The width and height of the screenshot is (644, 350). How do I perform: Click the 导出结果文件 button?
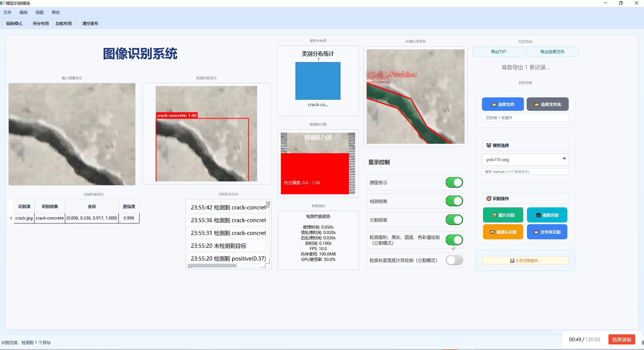[552, 52]
